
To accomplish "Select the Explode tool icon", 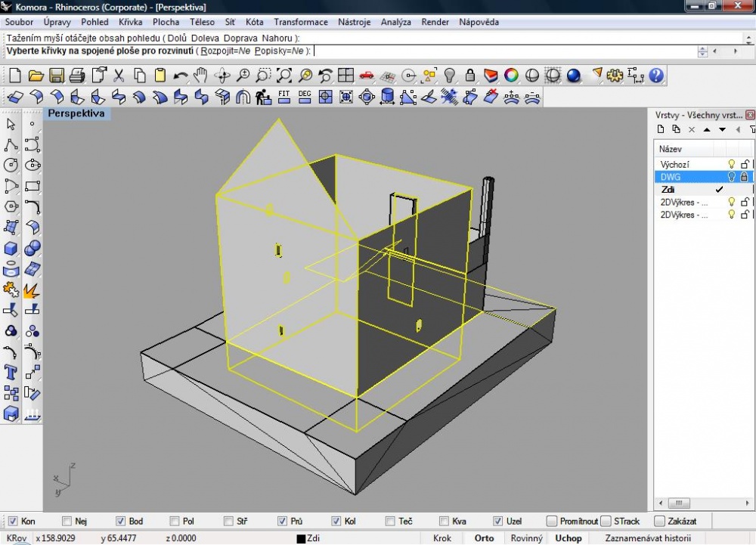I will point(32,290).
